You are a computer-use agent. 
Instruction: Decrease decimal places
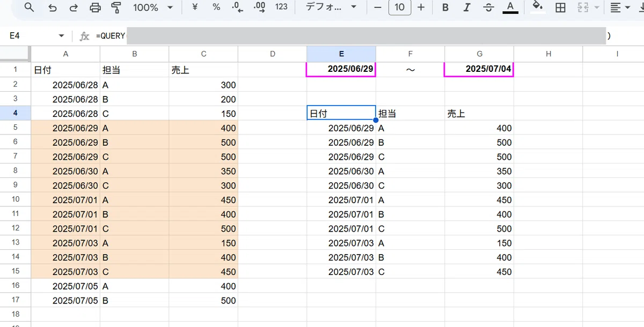(237, 8)
